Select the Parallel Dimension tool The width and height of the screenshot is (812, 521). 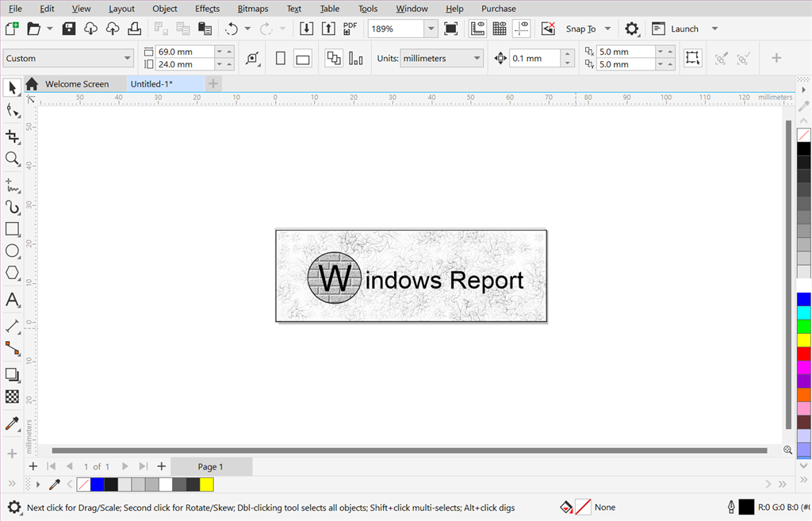coord(12,326)
